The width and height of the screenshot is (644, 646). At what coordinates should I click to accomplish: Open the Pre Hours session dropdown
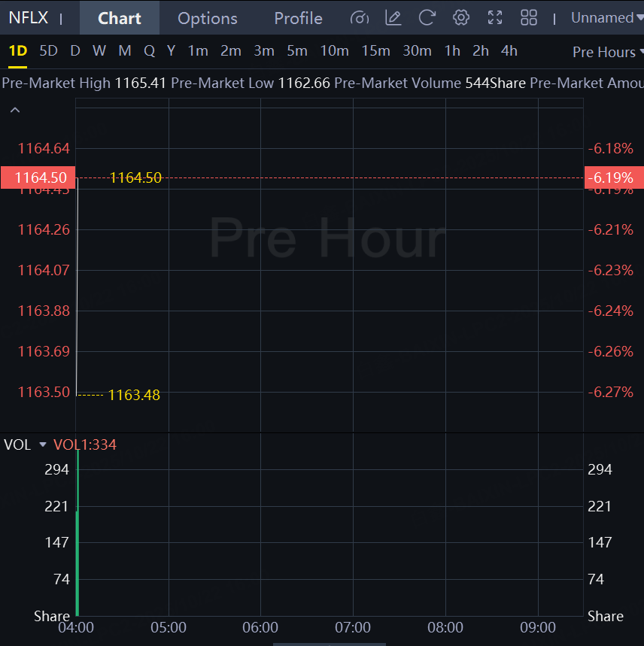pyautogui.click(x=608, y=53)
